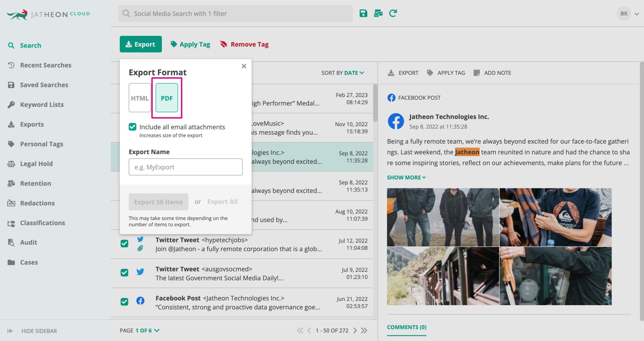This screenshot has width=644, height=341.
Task: Click the Jatheon Cloud logo
Action: (48, 14)
